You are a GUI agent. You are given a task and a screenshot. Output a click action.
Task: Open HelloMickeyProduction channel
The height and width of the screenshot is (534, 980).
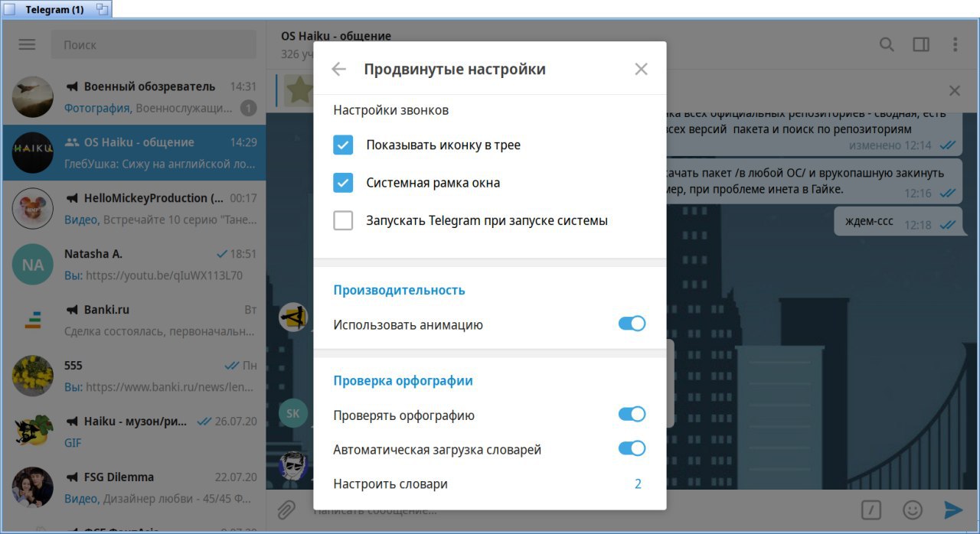click(x=134, y=208)
